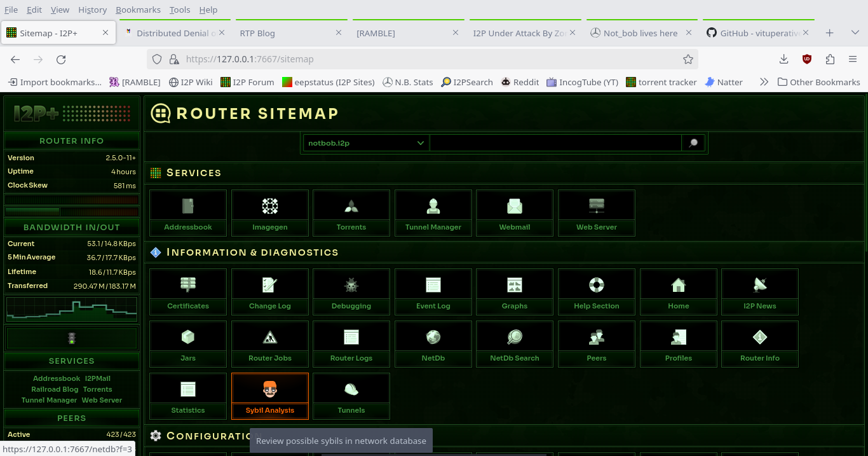Image resolution: width=868 pixels, height=456 pixels.
Task: Open the Home tile
Action: pyautogui.click(x=679, y=292)
